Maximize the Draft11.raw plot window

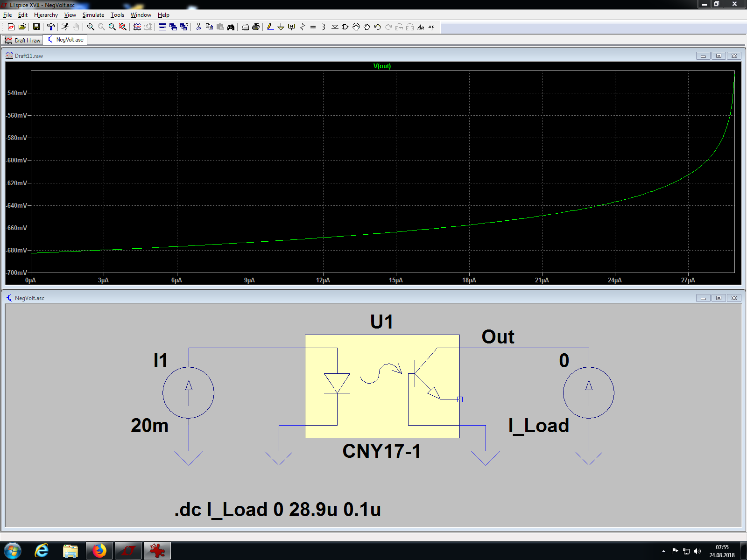(x=719, y=56)
